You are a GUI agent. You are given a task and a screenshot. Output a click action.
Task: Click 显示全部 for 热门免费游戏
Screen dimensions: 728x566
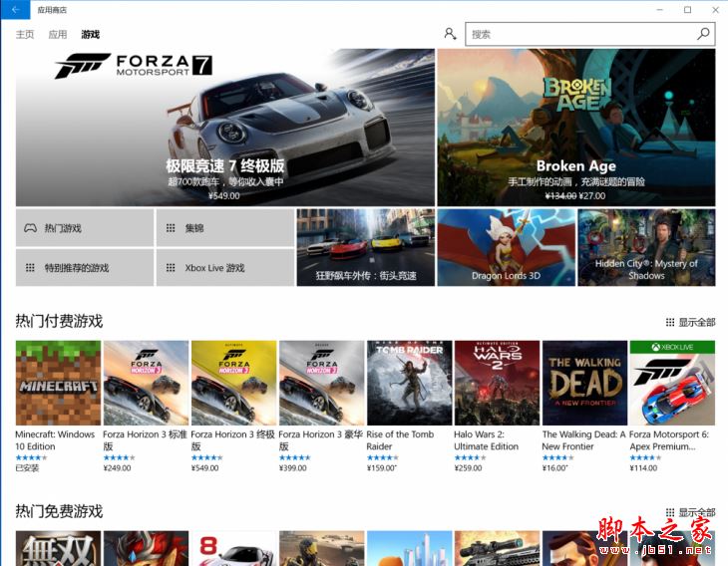690,512
